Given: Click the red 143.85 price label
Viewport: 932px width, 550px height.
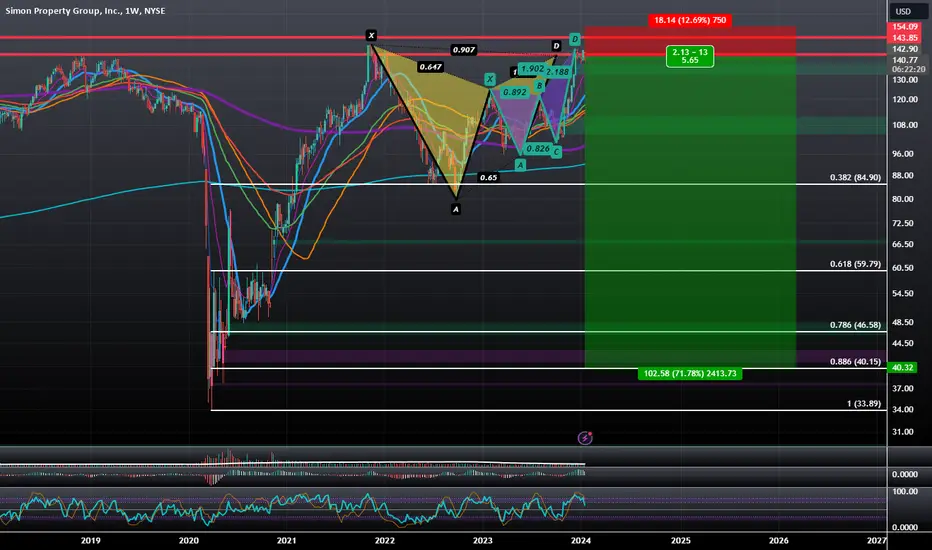Looking at the screenshot, I should (905, 37).
